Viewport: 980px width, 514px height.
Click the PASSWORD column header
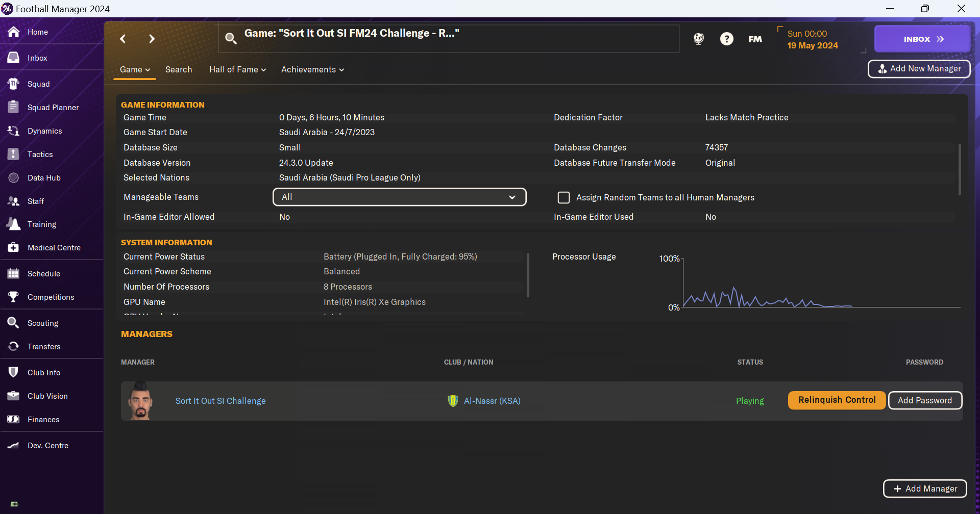tap(924, 362)
